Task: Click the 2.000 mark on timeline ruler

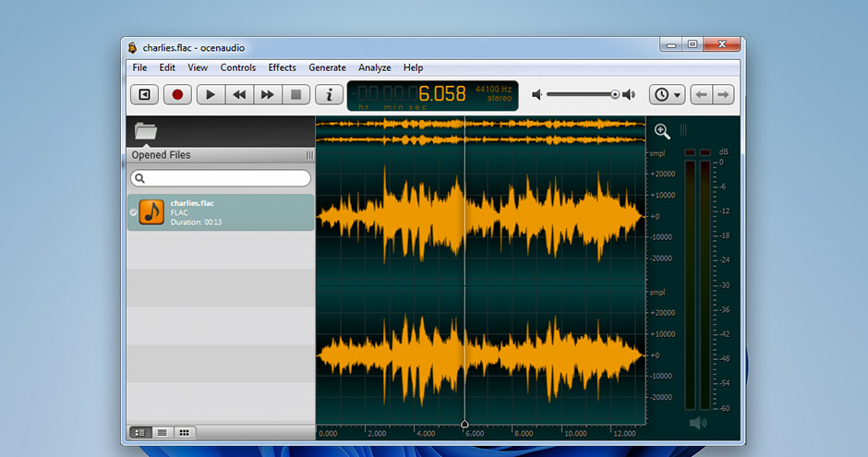Action: 377,434
